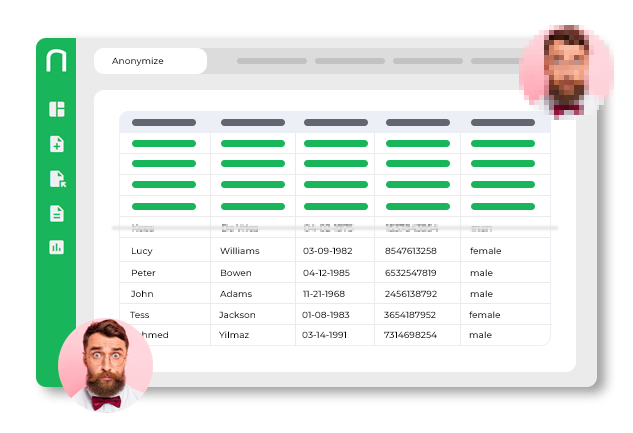Click the pixelated profile avatar at the top right
The height and width of the screenshot is (433, 633).
(566, 71)
